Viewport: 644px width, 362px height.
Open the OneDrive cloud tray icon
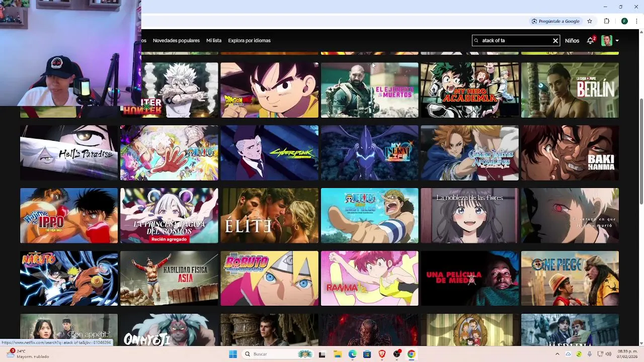pos(568,354)
